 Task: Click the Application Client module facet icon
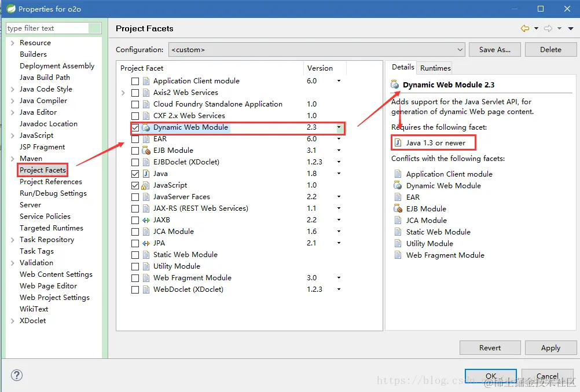pos(146,81)
